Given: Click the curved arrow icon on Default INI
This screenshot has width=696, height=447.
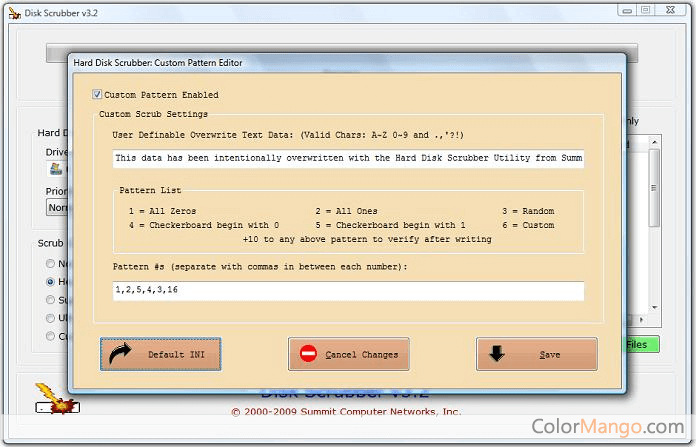Looking at the screenshot, I should [121, 354].
